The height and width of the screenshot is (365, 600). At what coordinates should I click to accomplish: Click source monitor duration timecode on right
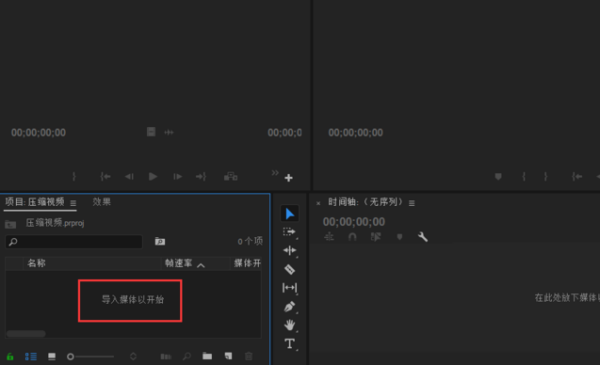tap(285, 132)
